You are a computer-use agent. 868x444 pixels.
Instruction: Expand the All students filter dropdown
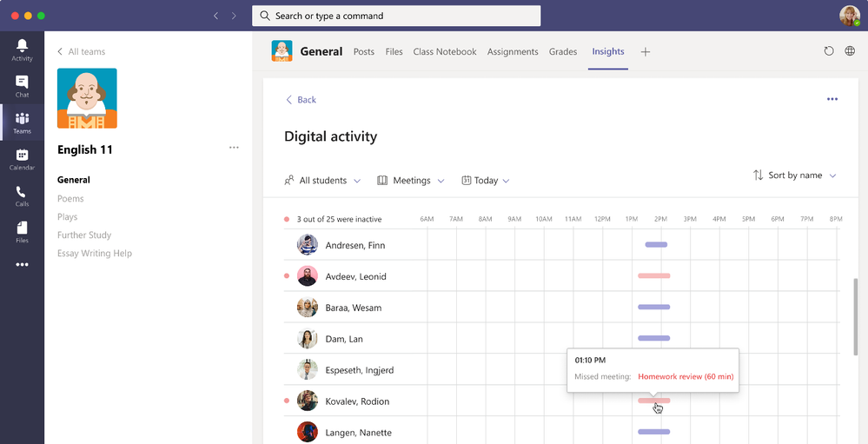(x=322, y=181)
